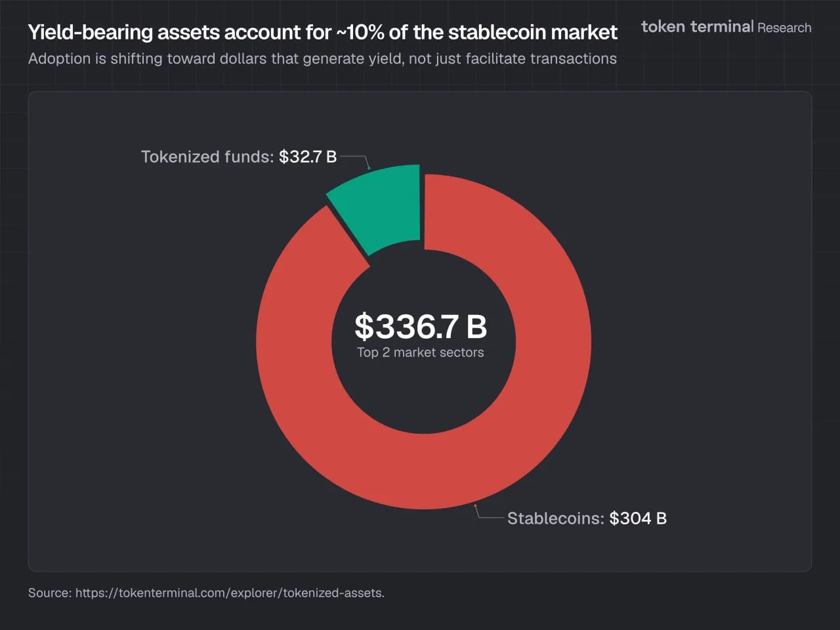Click the $32.7 B value

pyautogui.click(x=308, y=157)
